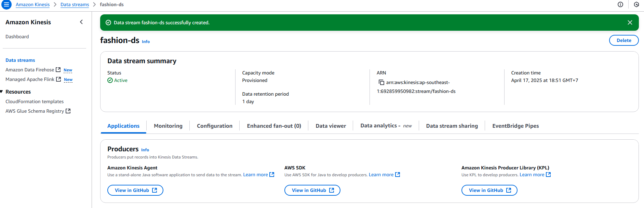
Task: Open the Enhanced fan-out (0) tab
Action: point(274,126)
